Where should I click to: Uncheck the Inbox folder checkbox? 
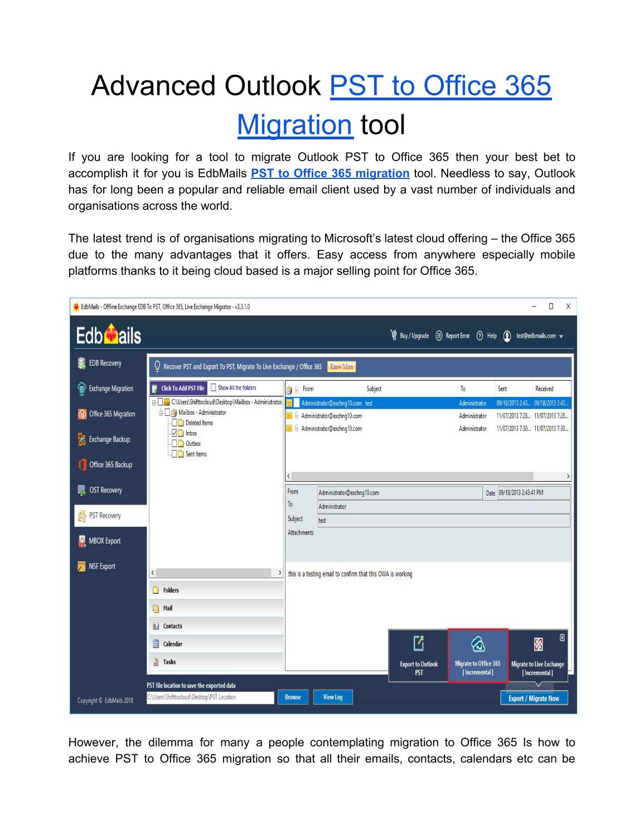coord(174,433)
